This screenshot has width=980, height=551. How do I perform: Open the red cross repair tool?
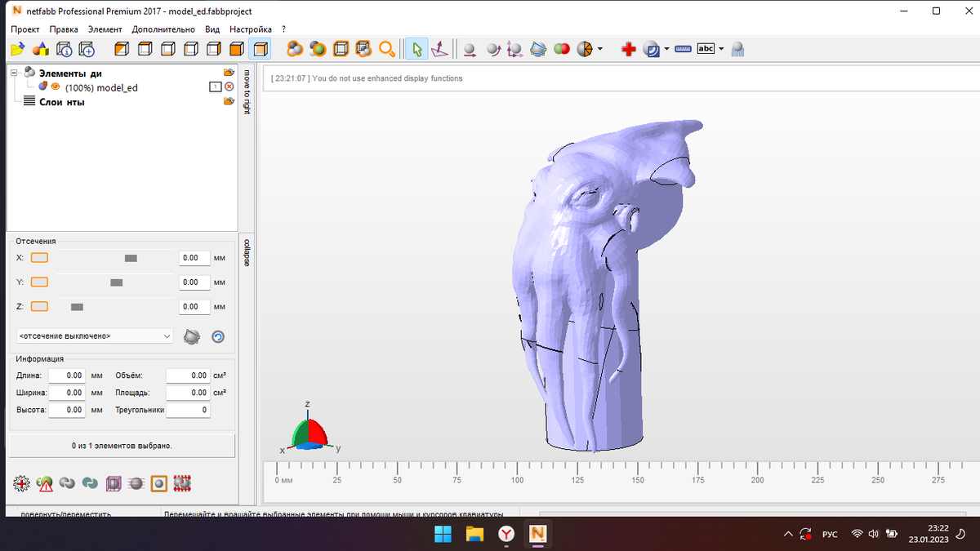pos(628,50)
